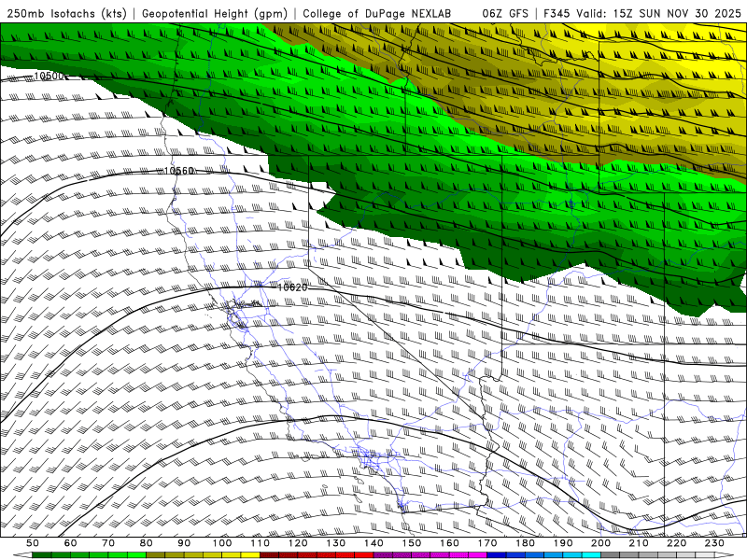The width and height of the screenshot is (747, 560).
Task: Click the 'F345' forecast hour label
Action: click(x=557, y=14)
